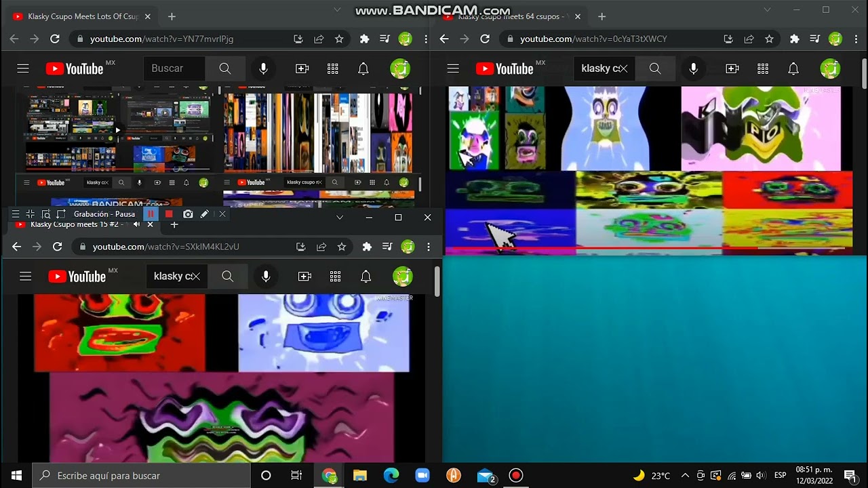Click the page scrollbar in bottom-left window
This screenshot has width=868, height=488.
[x=437, y=281]
